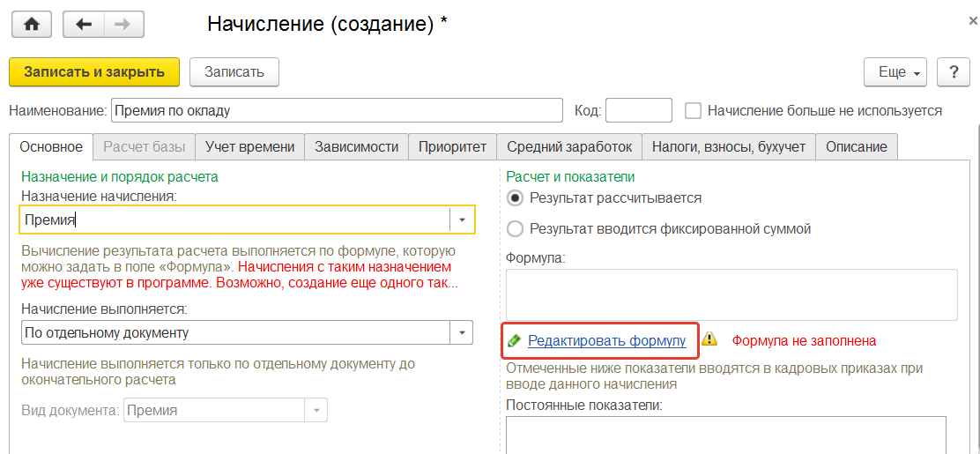Switch to the 'Учет времени' tab

(250, 147)
